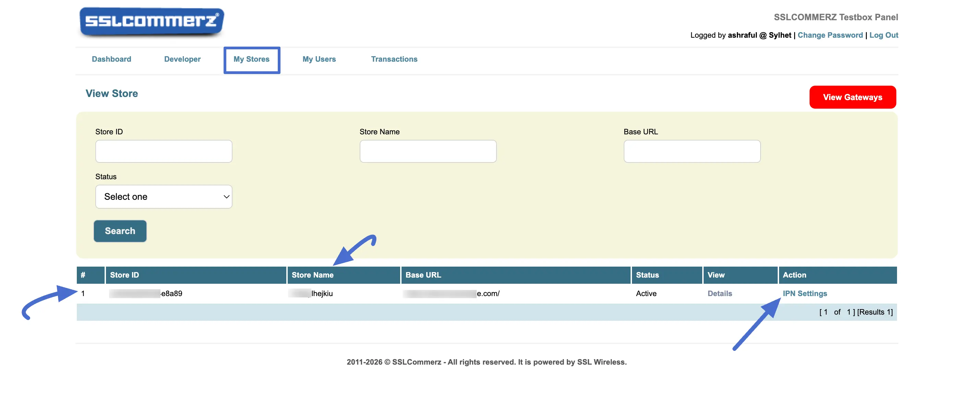Click the Change Password link

click(830, 35)
